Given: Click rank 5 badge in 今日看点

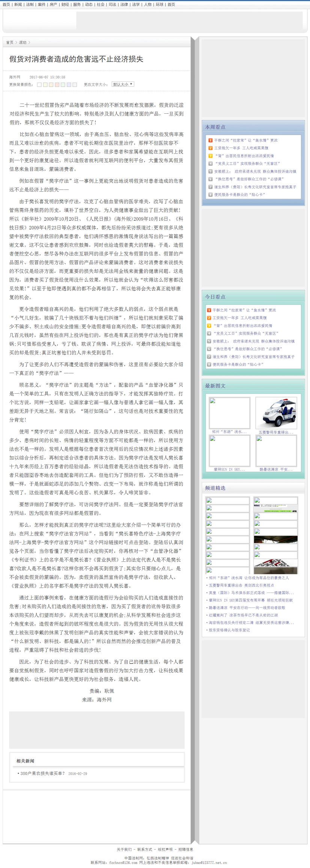Looking at the screenshot, I should coord(209,341).
